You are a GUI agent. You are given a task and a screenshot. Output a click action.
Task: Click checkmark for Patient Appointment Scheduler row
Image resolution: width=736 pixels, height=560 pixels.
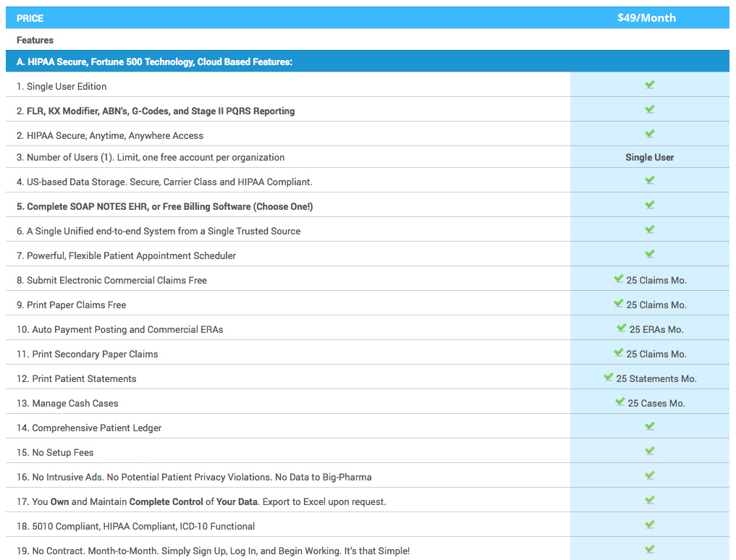click(x=649, y=254)
